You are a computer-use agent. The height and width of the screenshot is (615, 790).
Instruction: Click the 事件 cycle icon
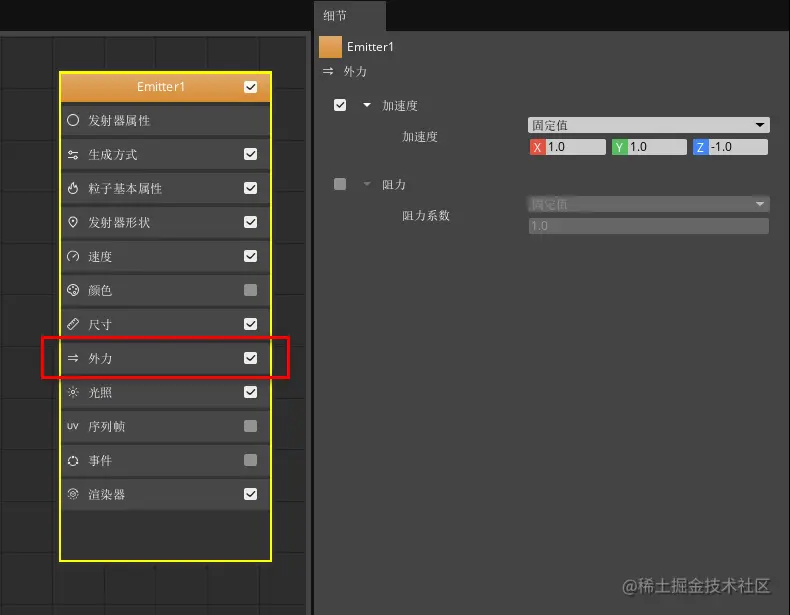point(73,460)
